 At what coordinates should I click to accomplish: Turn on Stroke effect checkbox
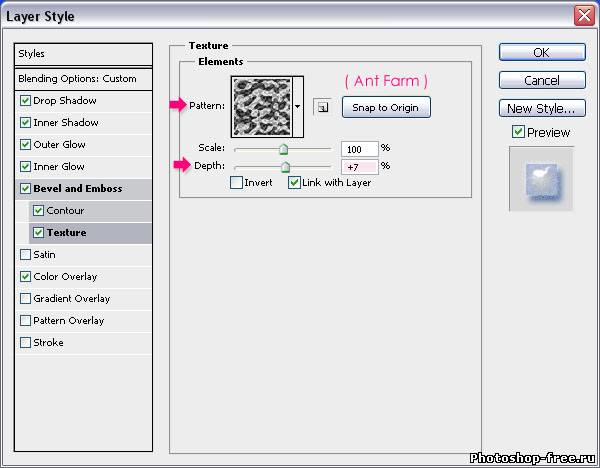click(25, 343)
